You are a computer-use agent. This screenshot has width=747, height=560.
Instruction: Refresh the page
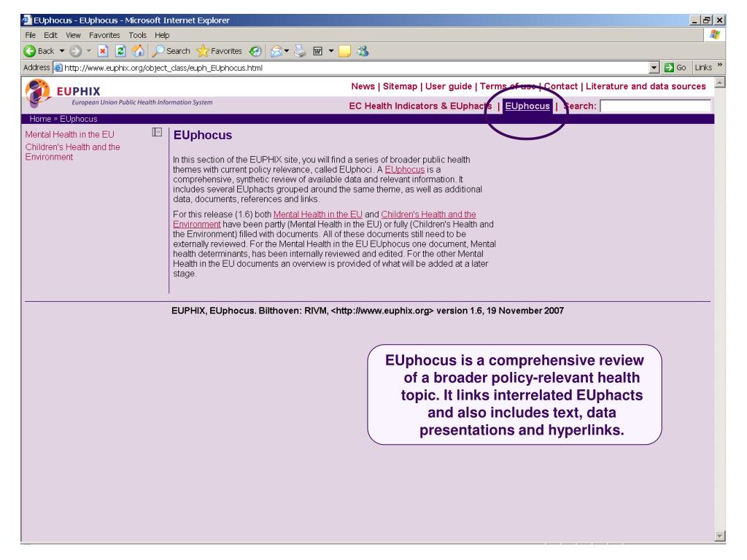click(120, 51)
